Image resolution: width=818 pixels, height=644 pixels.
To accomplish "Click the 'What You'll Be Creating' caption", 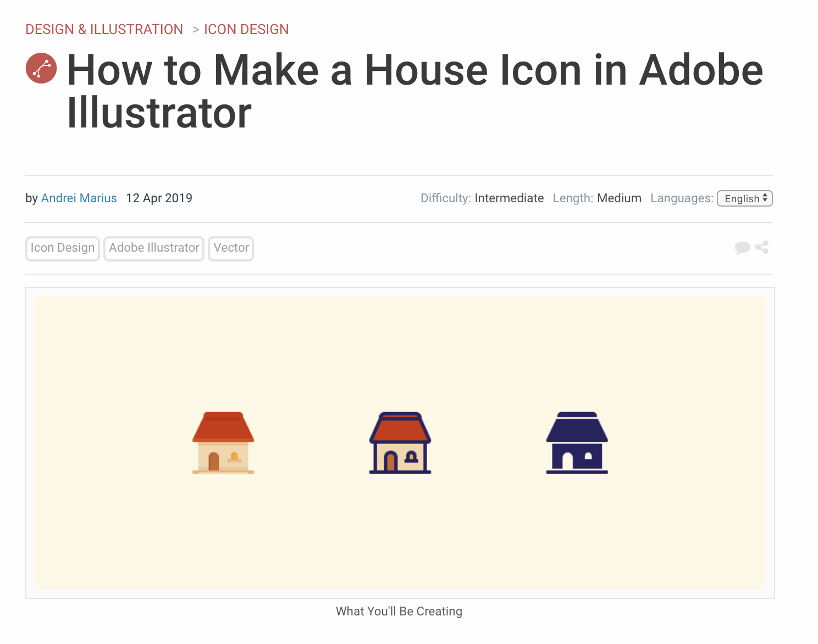I will pos(399,611).
